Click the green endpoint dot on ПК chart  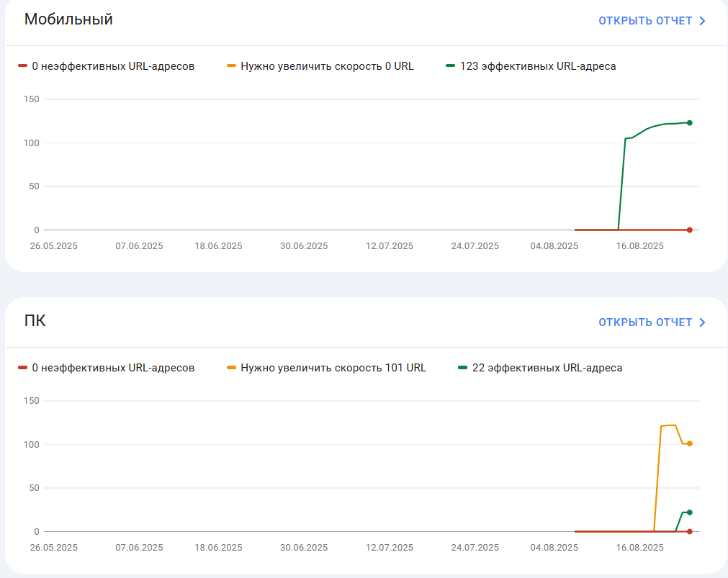coord(689,512)
